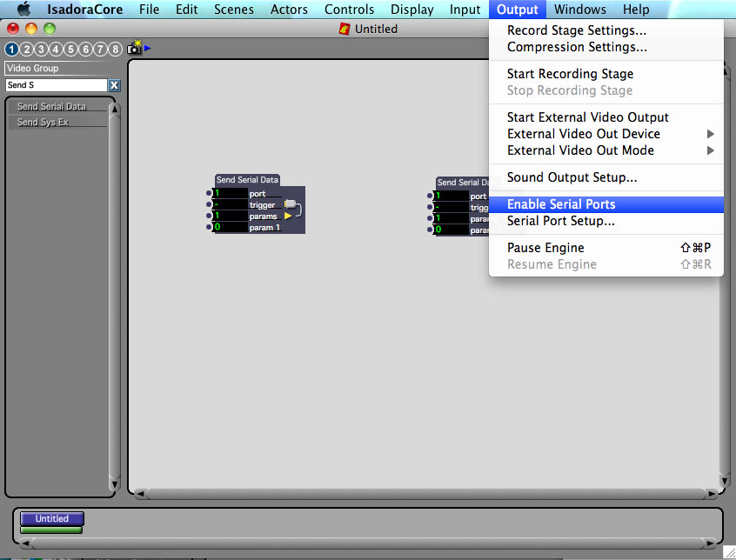Open the Apple menu
Image resolution: width=736 pixels, height=560 pixels.
coord(23,10)
